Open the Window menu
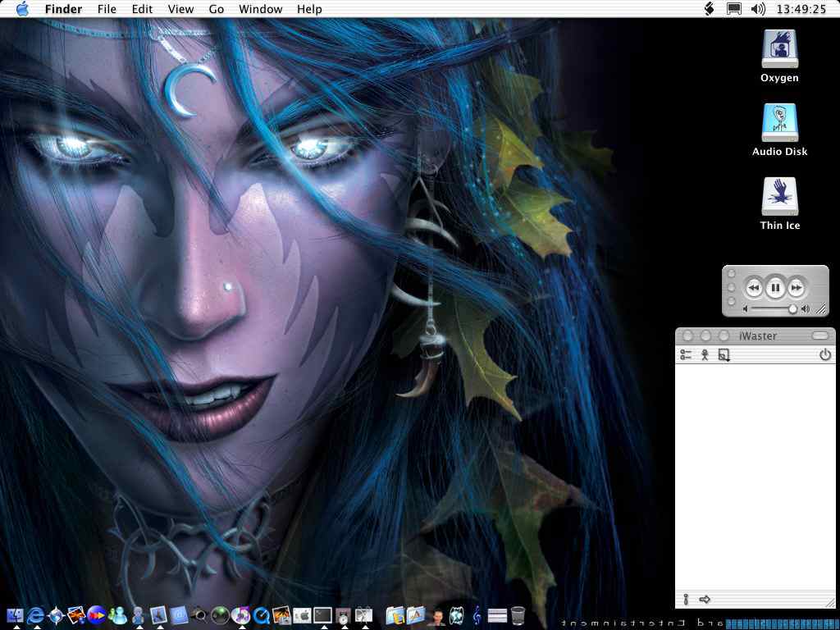The height and width of the screenshot is (630, 840). (x=260, y=9)
